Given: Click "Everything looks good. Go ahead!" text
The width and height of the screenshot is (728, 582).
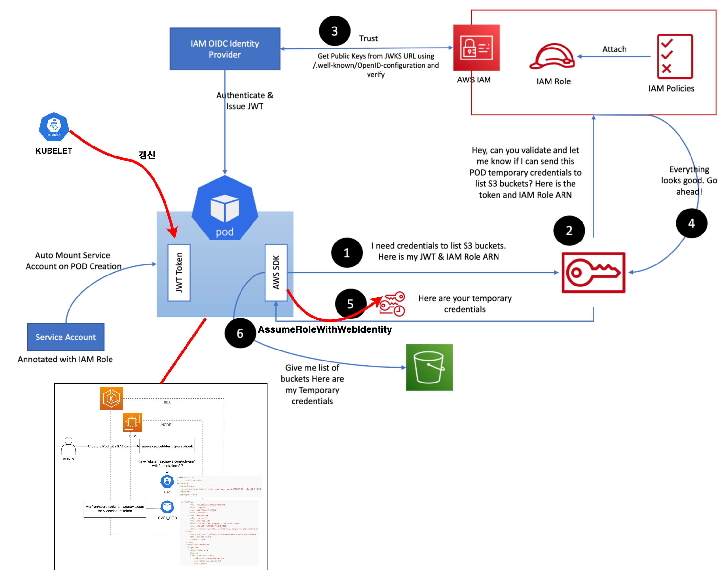Looking at the screenshot, I should [689, 180].
